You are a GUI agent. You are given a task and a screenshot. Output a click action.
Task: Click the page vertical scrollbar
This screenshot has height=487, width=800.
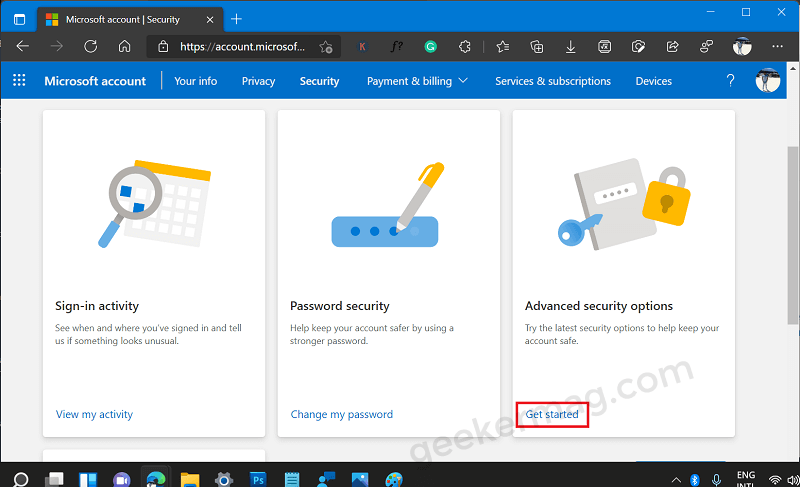pos(793,235)
